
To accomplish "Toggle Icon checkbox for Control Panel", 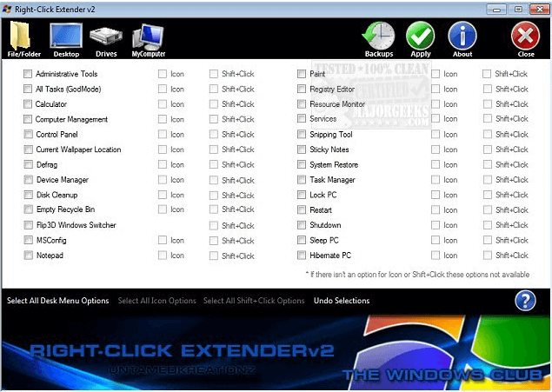I will 163,135.
